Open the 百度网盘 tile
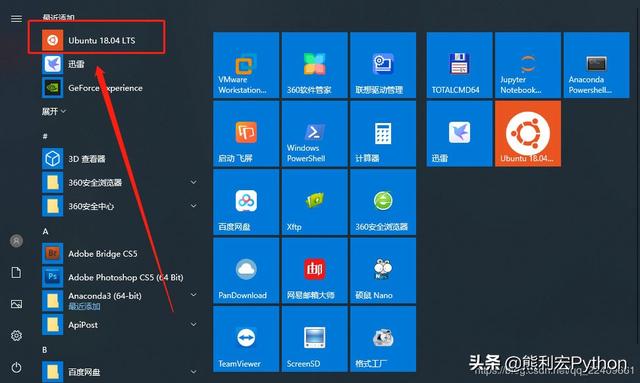The height and width of the screenshot is (383, 640). (246, 202)
